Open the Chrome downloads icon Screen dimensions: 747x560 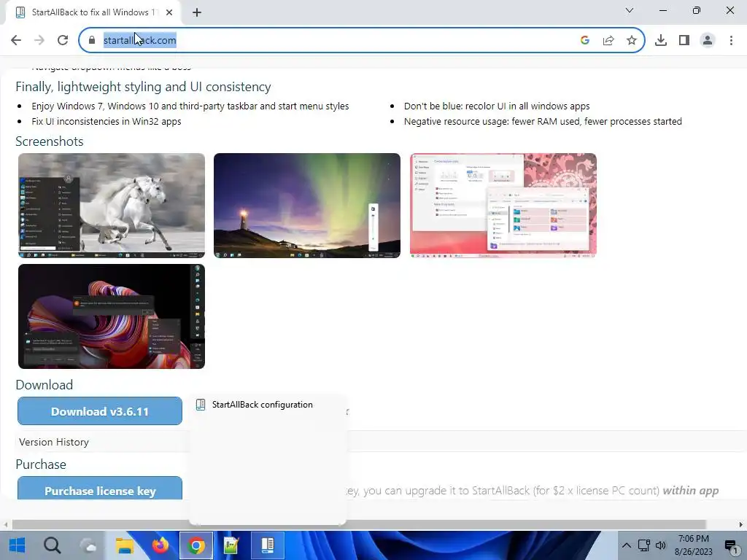click(x=661, y=40)
